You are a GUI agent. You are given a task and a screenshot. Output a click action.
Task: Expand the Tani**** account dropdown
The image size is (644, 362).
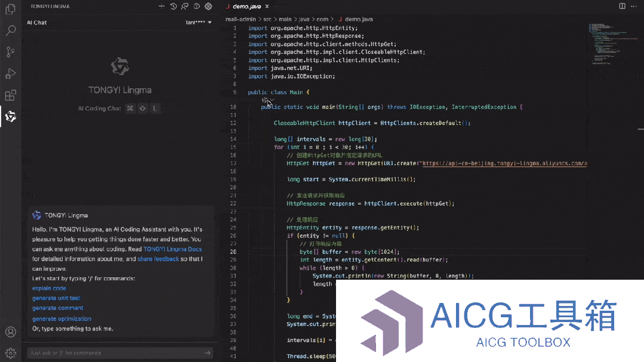[198, 22]
